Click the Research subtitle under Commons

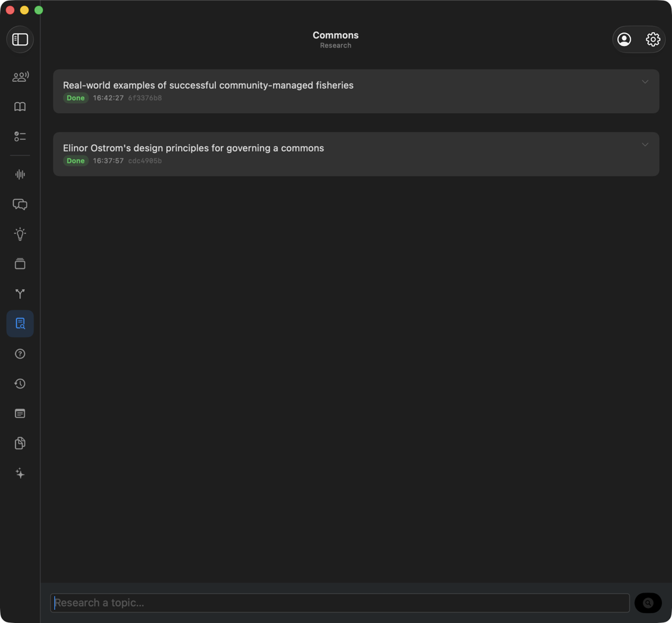(335, 45)
